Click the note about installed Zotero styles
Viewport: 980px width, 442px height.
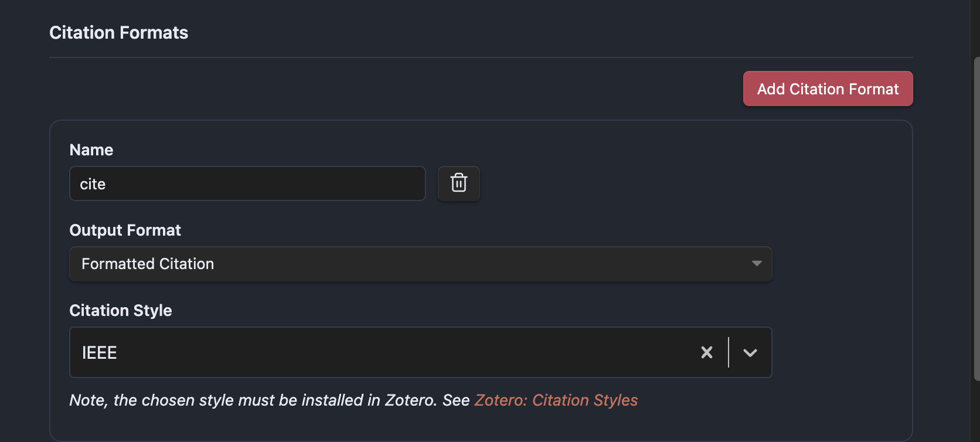click(x=270, y=400)
